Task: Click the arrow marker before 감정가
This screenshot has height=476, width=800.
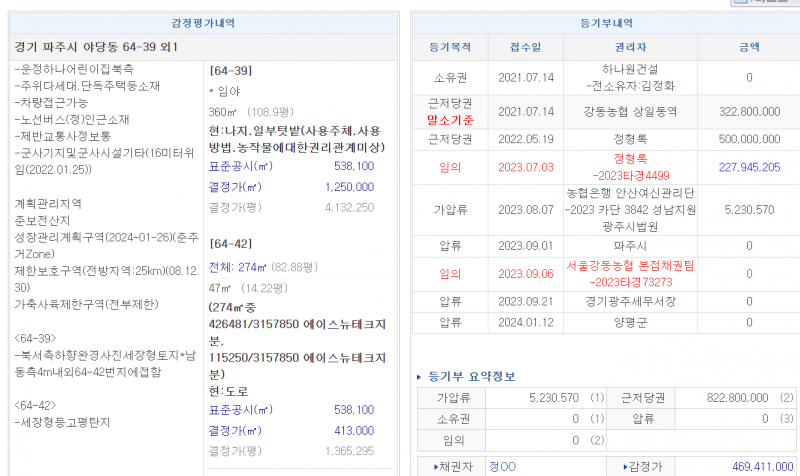Action: click(x=628, y=467)
